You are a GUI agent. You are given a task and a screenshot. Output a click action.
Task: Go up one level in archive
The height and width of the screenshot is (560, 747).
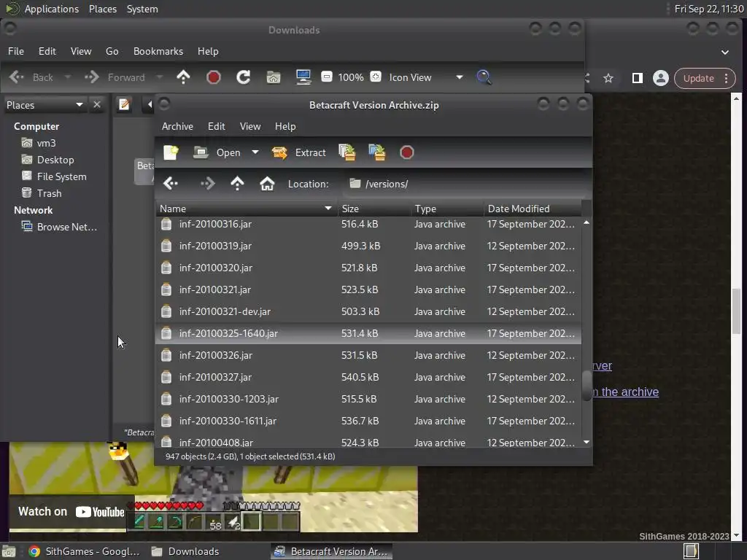[237, 183]
